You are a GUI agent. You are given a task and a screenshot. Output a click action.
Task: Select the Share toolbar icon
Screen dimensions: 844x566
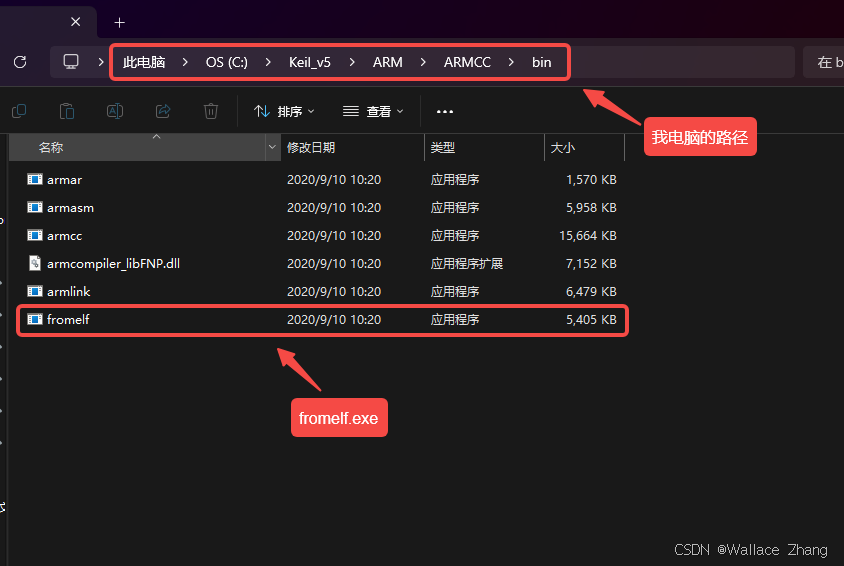click(163, 111)
